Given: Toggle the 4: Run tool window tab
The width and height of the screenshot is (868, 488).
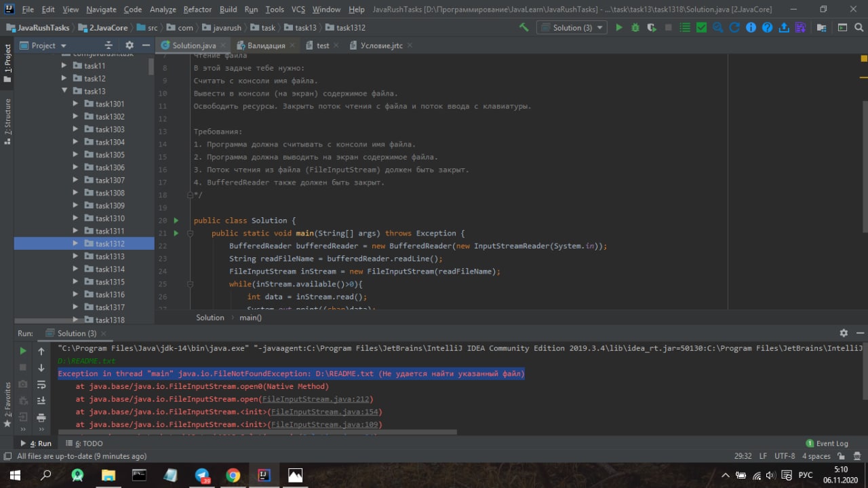Looking at the screenshot, I should click(x=36, y=443).
